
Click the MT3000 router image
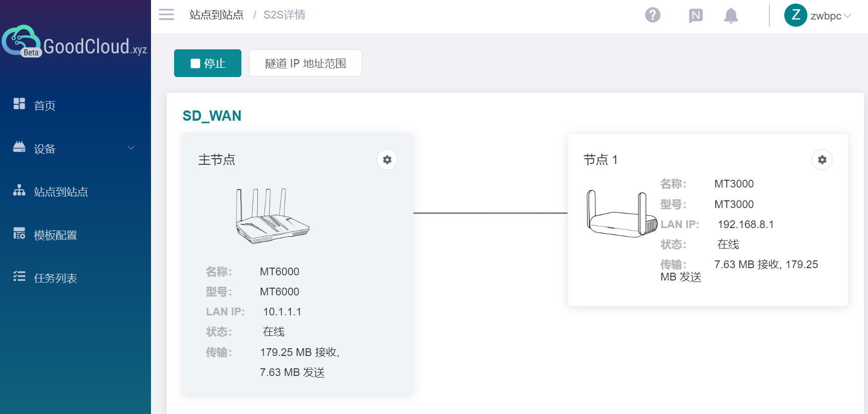pyautogui.click(x=621, y=214)
